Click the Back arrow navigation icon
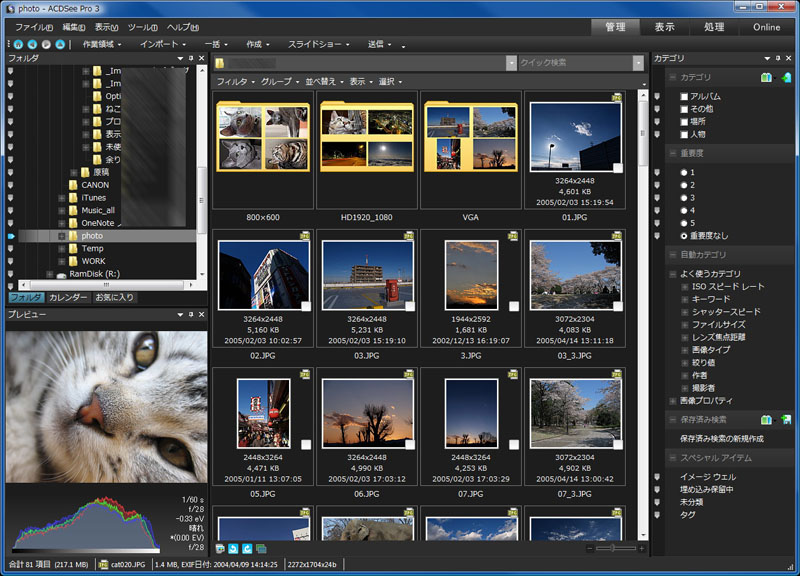Screen dimensions: 800x576 point(33,45)
